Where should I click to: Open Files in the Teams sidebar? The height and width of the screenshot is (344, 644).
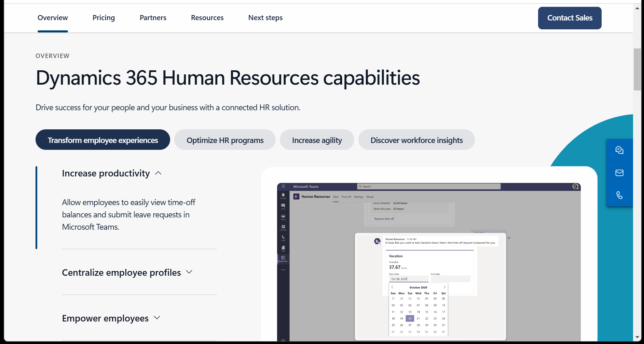pos(283,247)
